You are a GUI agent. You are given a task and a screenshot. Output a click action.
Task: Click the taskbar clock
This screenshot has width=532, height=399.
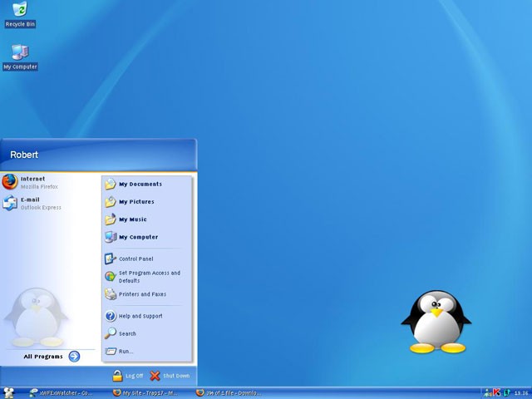pyautogui.click(x=521, y=393)
